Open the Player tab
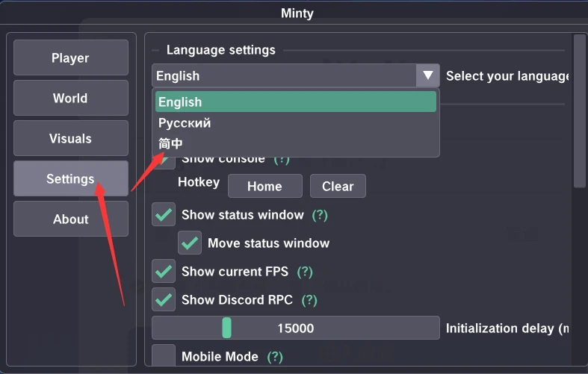Image resolution: width=588 pixels, height=374 pixels. (x=70, y=58)
